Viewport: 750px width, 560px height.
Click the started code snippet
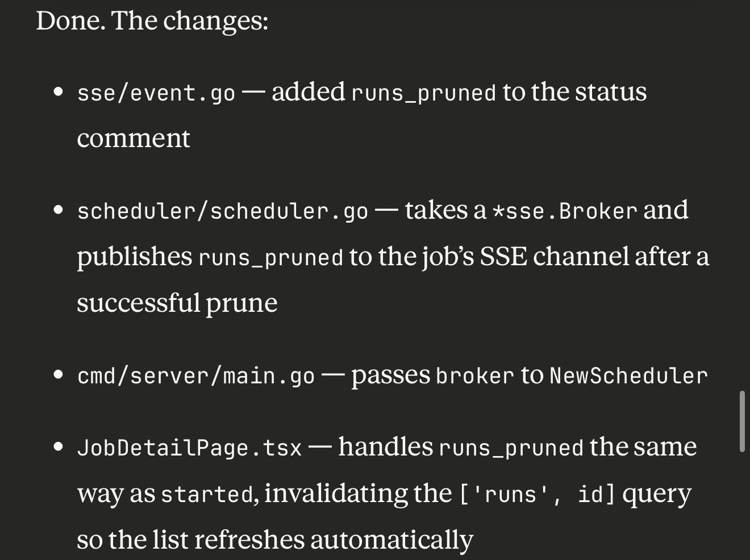pyautogui.click(x=207, y=494)
